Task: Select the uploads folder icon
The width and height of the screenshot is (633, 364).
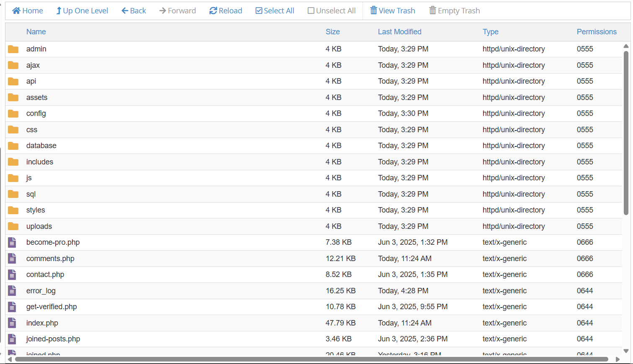Action: click(13, 226)
